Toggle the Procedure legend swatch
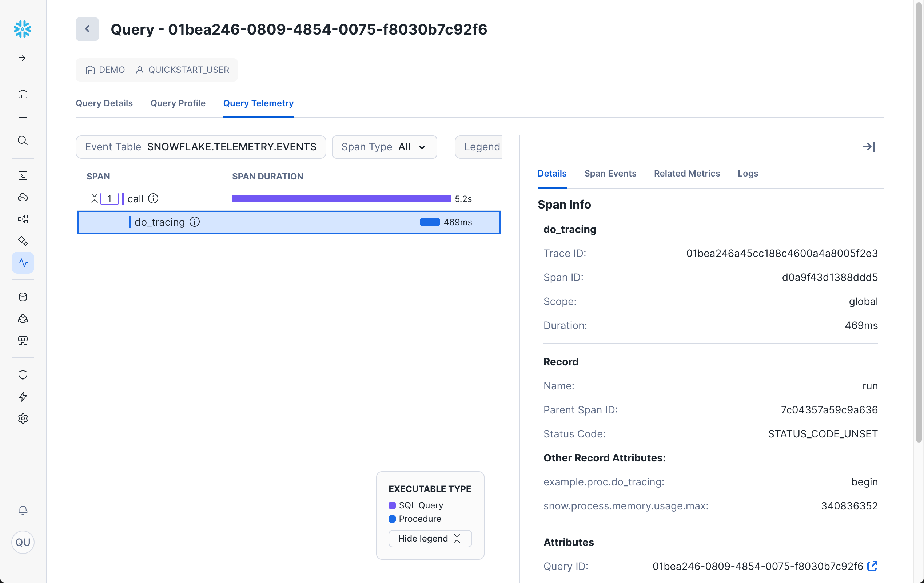The width and height of the screenshot is (924, 583). click(x=392, y=519)
